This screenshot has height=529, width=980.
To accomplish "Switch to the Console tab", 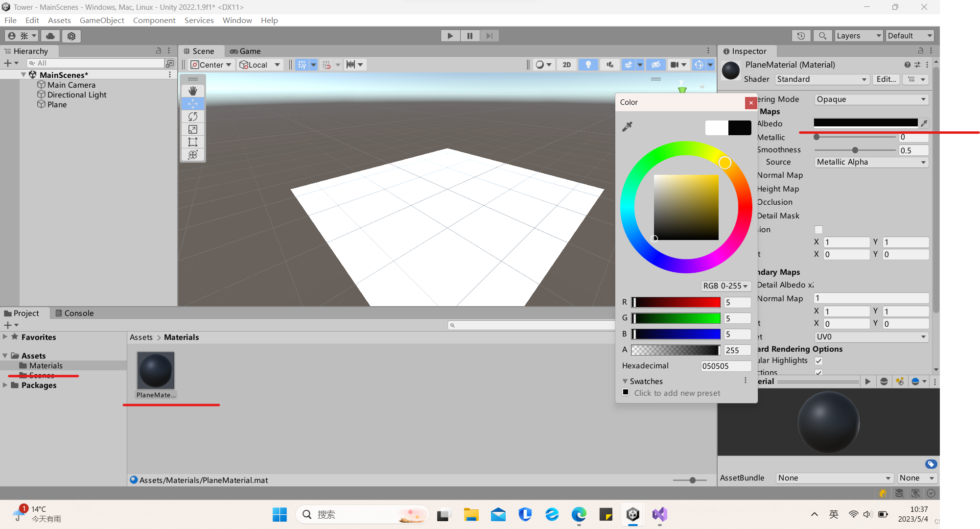I will (x=74, y=313).
